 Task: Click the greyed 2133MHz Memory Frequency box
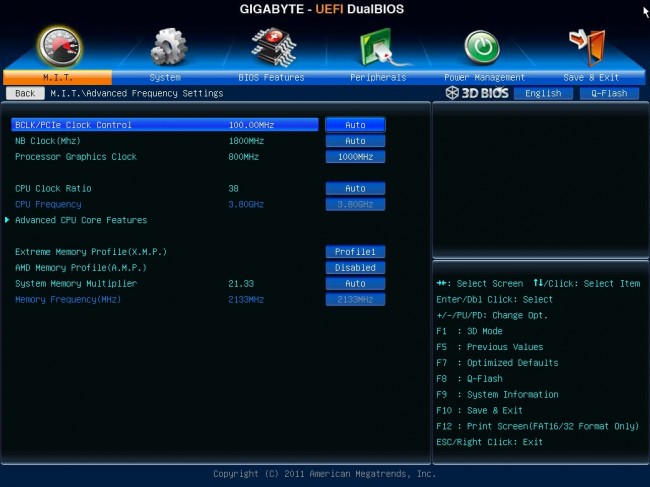pyautogui.click(x=355, y=300)
